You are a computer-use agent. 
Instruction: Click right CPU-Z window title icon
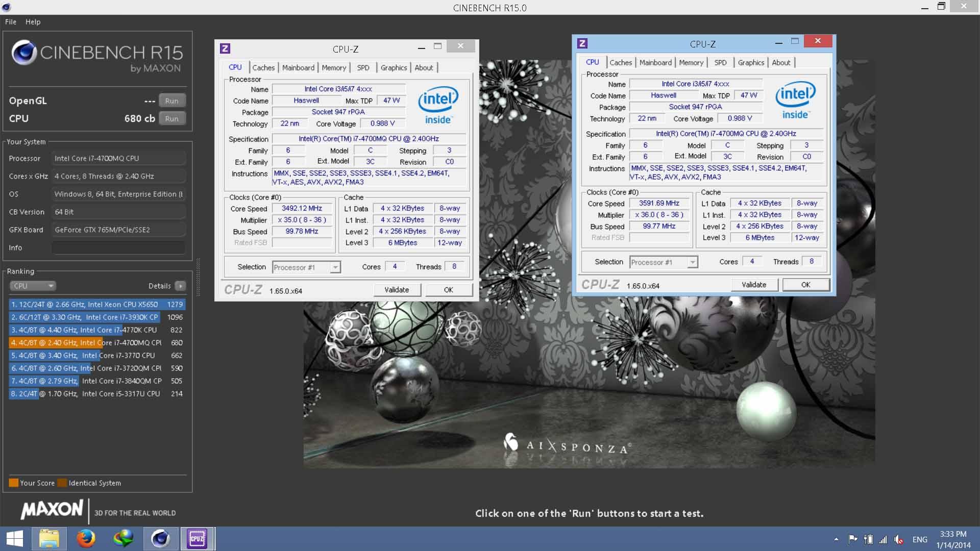coord(582,43)
